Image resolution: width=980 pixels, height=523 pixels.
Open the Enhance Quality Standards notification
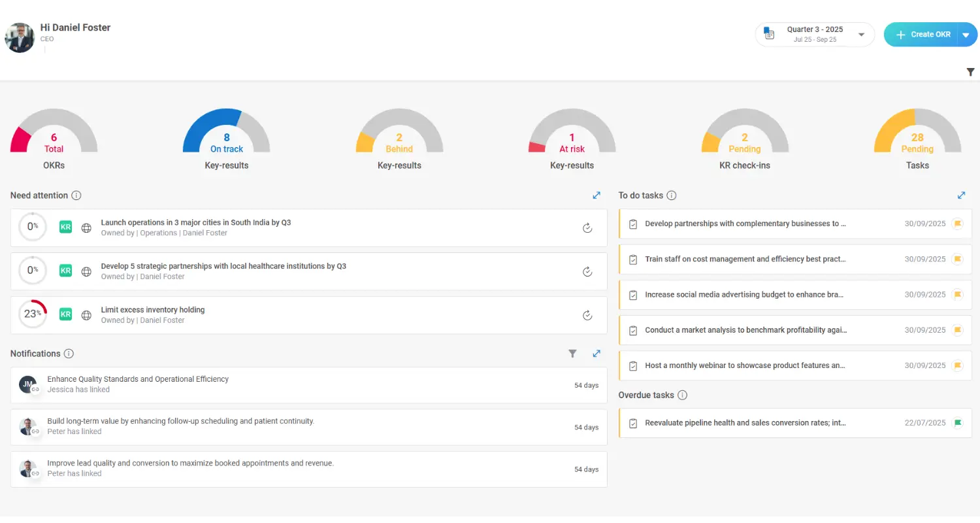tap(137, 379)
